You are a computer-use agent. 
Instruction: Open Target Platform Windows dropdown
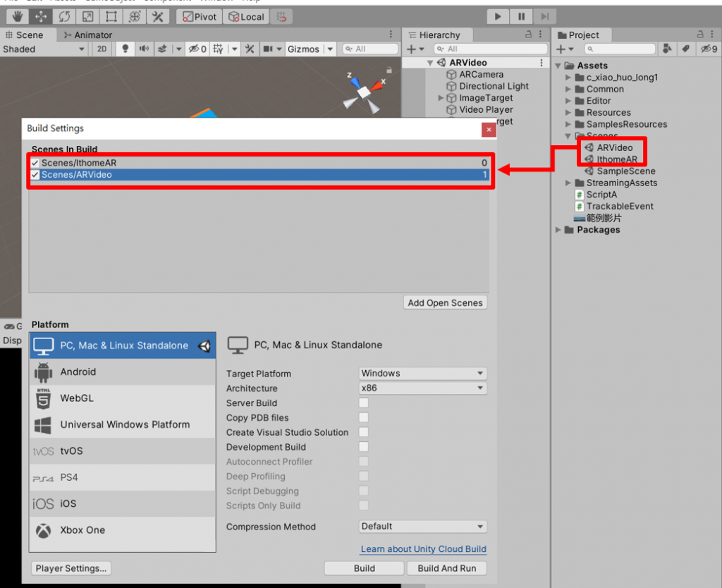[x=423, y=374]
